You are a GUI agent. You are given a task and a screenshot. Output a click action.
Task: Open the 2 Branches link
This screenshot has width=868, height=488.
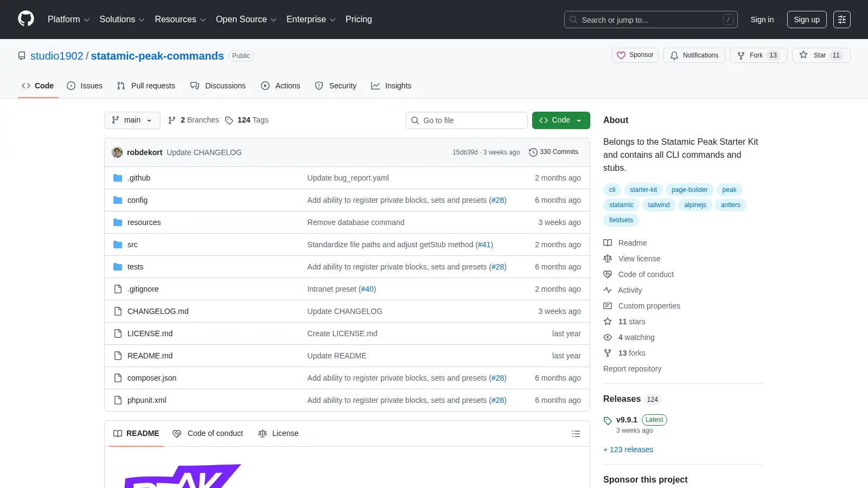coord(194,120)
